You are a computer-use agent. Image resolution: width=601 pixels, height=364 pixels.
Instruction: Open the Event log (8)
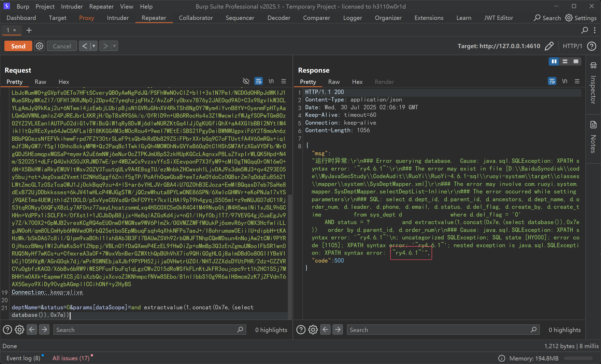point(23,358)
